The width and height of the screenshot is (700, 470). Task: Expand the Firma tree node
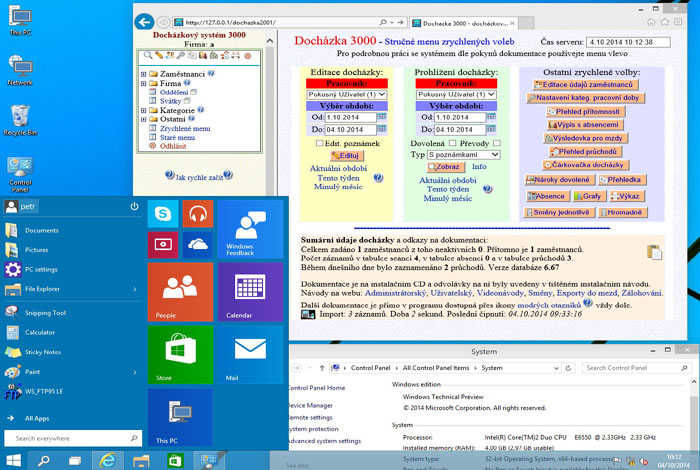143,83
